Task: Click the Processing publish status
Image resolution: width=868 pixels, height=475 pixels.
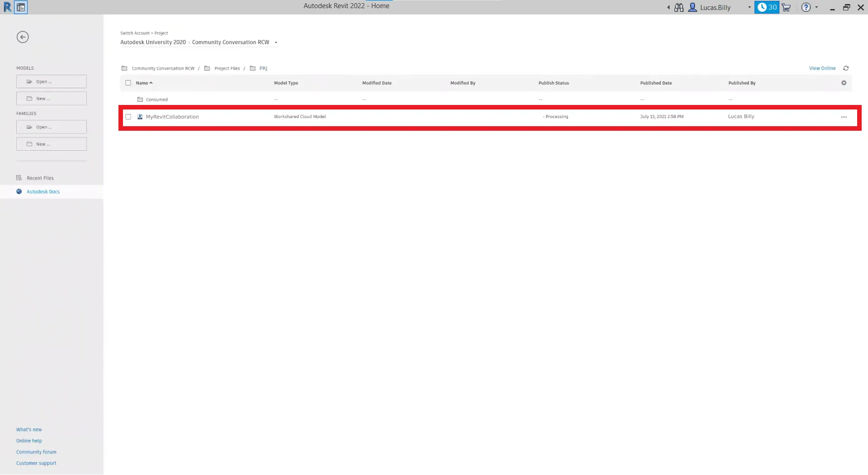Action: 557,117
